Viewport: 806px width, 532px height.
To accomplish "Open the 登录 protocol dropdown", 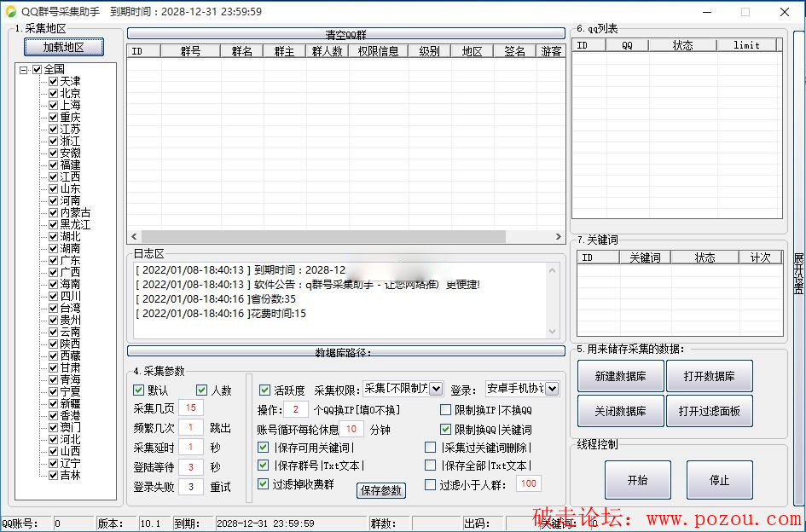I will click(552, 389).
